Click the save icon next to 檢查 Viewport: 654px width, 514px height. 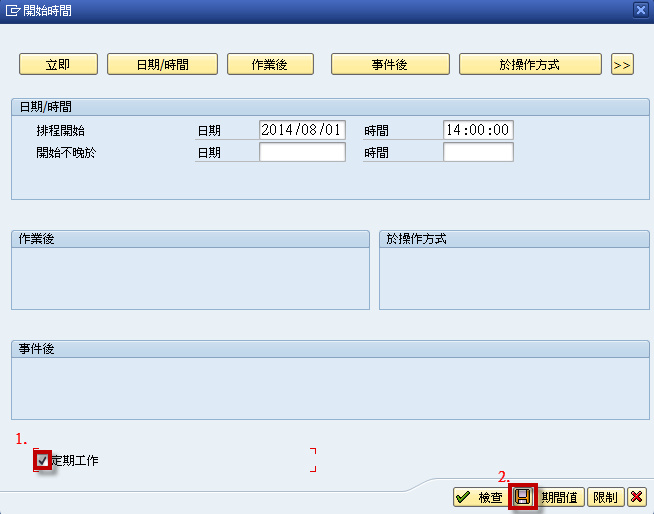click(x=523, y=496)
